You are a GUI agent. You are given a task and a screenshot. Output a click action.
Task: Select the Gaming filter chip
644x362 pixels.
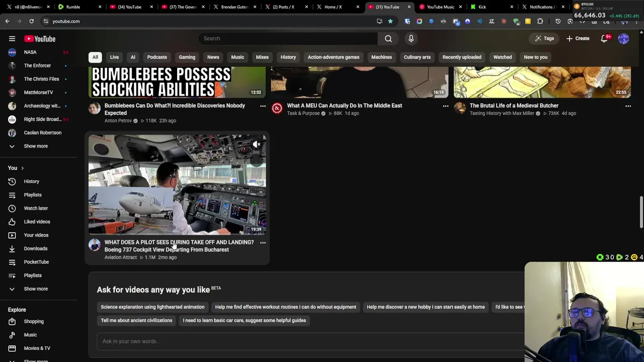pyautogui.click(x=187, y=57)
